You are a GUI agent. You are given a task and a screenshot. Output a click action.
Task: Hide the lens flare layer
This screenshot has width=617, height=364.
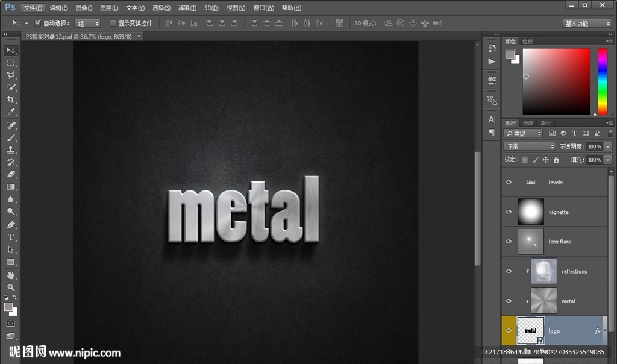tap(509, 242)
